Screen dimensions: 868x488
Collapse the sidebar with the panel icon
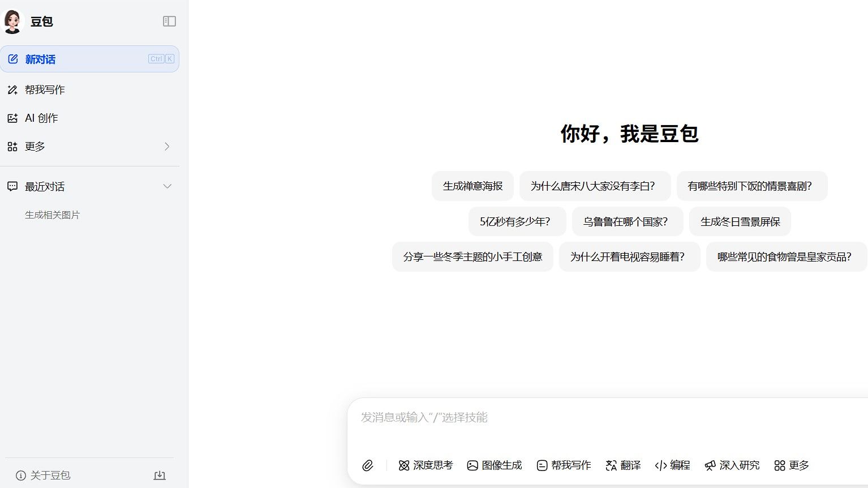(169, 22)
